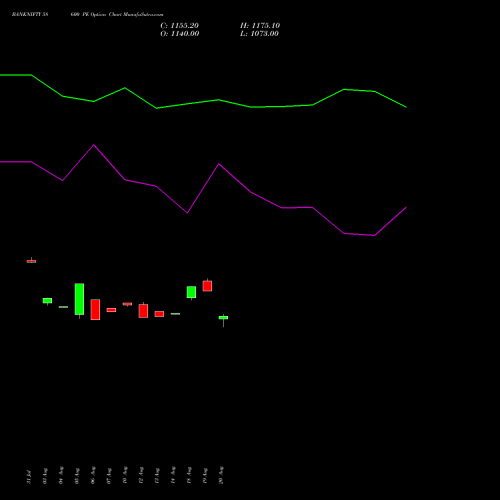Click the green upper indicator line
The height and width of the screenshot is (500, 500).
pos(203,102)
